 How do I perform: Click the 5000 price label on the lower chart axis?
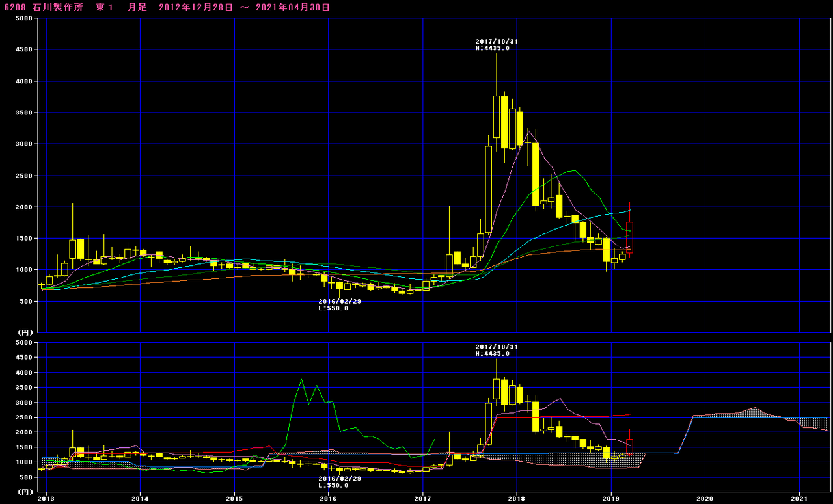coord(24,342)
